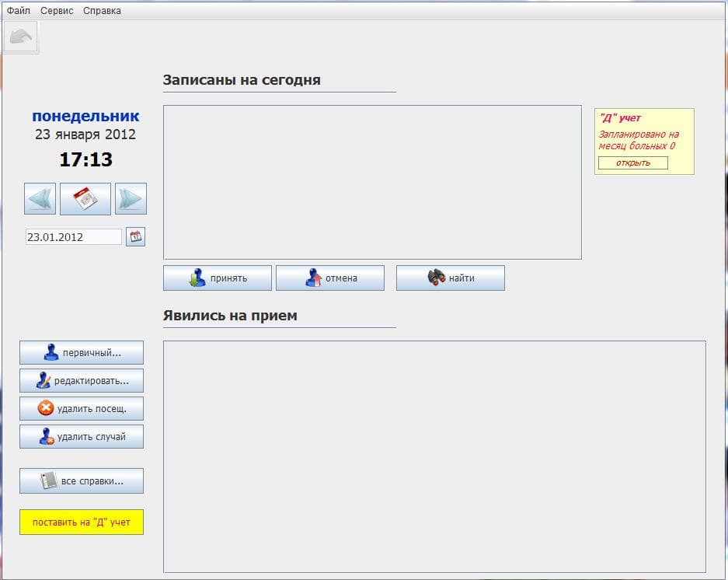Open the Файл menu
The image size is (728, 580).
point(18,10)
